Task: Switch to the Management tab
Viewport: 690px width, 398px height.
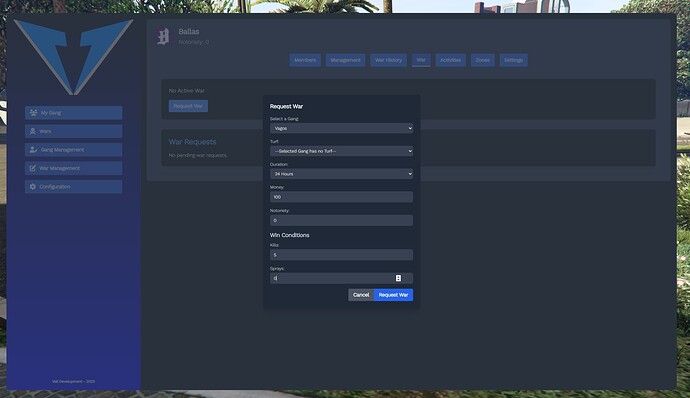Action: [x=345, y=60]
